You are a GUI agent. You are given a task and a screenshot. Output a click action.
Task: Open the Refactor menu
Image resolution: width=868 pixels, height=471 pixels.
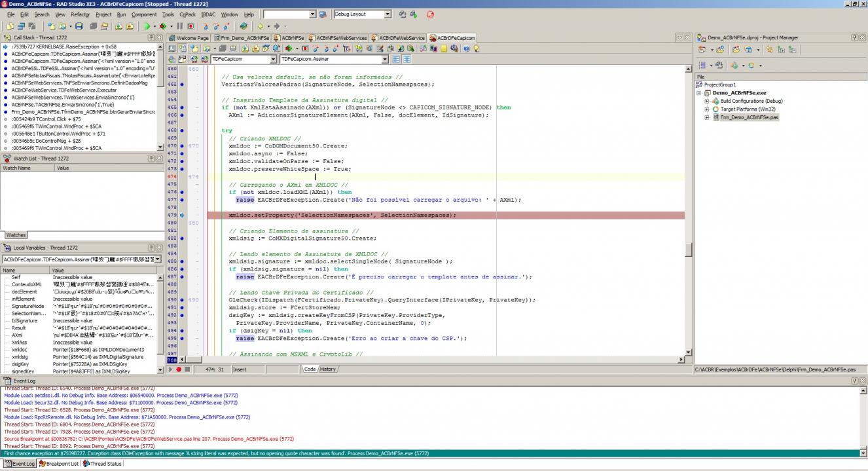[x=80, y=14]
